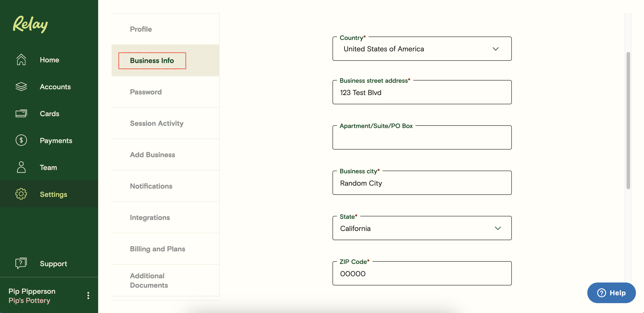This screenshot has width=644, height=313.
Task: Open Password settings tab
Action: coord(165,92)
